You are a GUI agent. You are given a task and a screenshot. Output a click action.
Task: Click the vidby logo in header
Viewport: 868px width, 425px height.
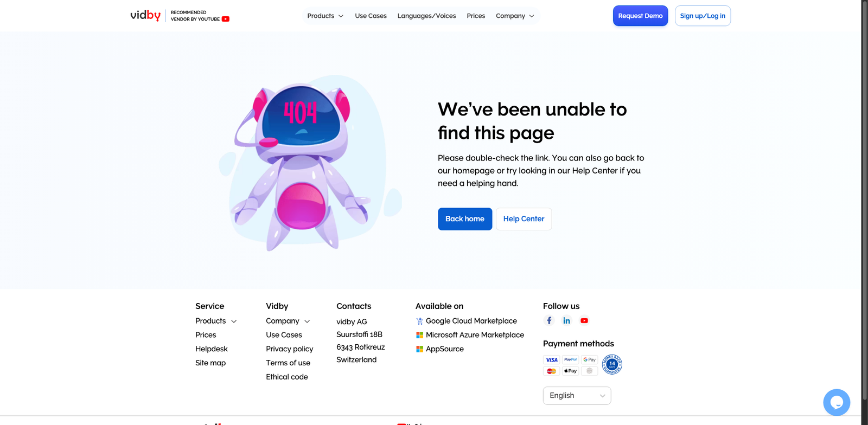point(145,15)
